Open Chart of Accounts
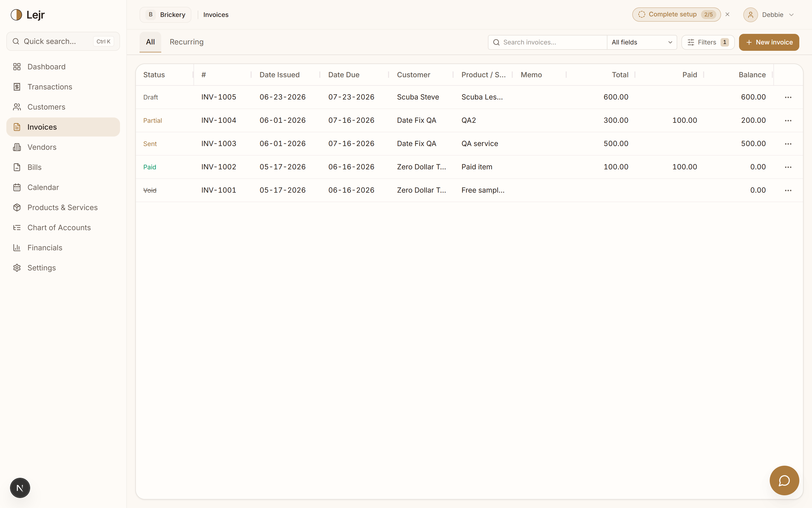Image resolution: width=812 pixels, height=508 pixels. tap(63, 228)
